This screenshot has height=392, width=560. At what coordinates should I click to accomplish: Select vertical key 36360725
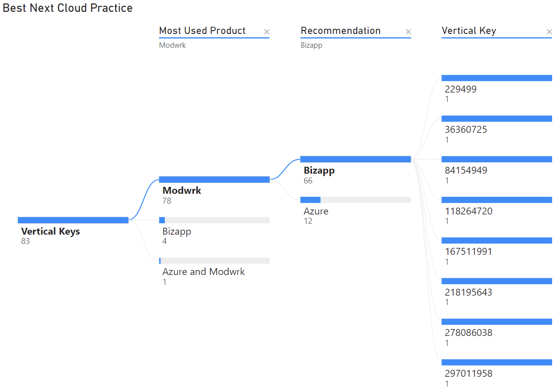pyautogui.click(x=497, y=119)
